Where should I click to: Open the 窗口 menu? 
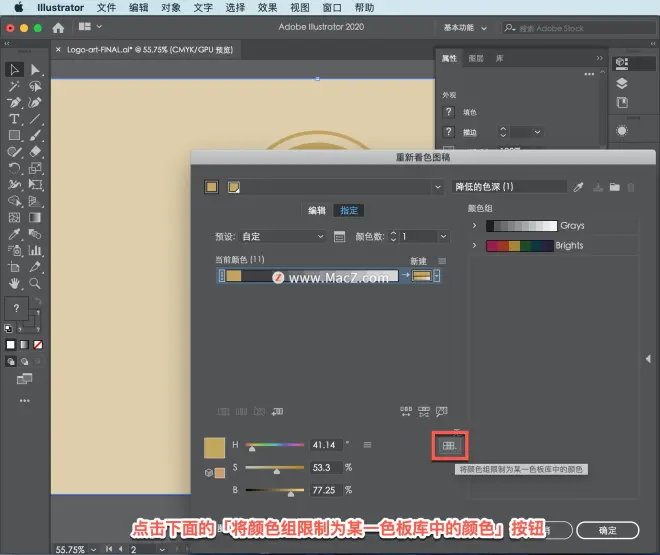pos(332,8)
